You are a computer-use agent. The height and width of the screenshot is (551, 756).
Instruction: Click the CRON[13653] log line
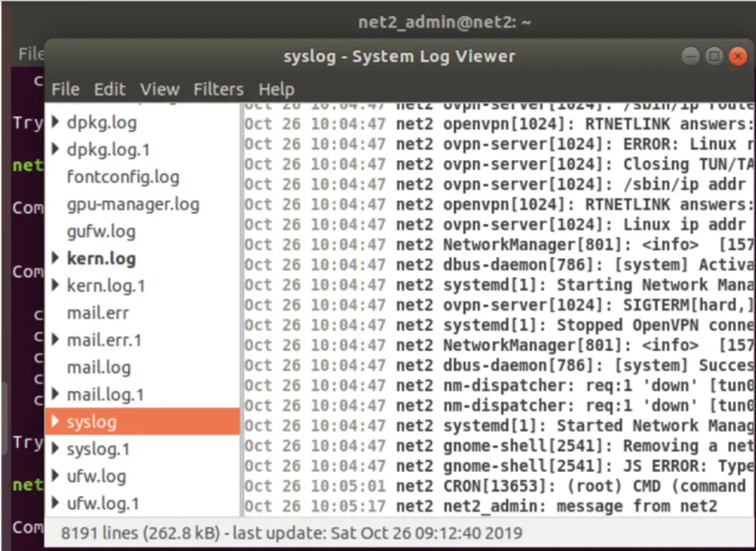click(498, 486)
